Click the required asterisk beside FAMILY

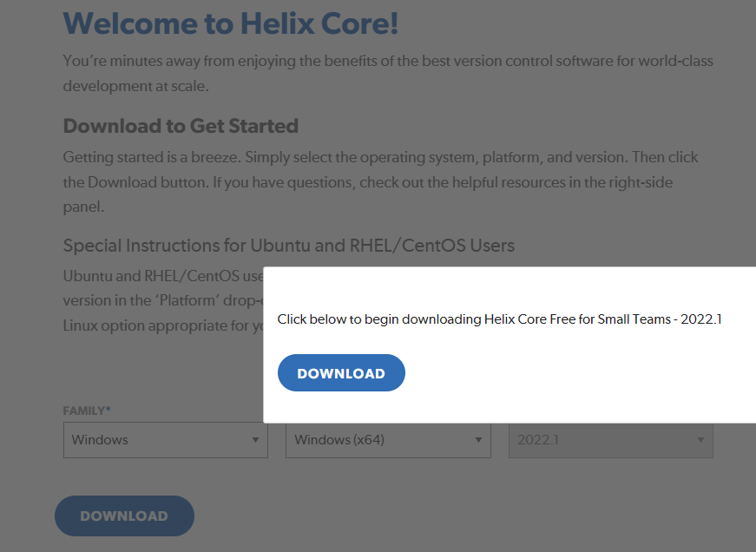point(108,410)
